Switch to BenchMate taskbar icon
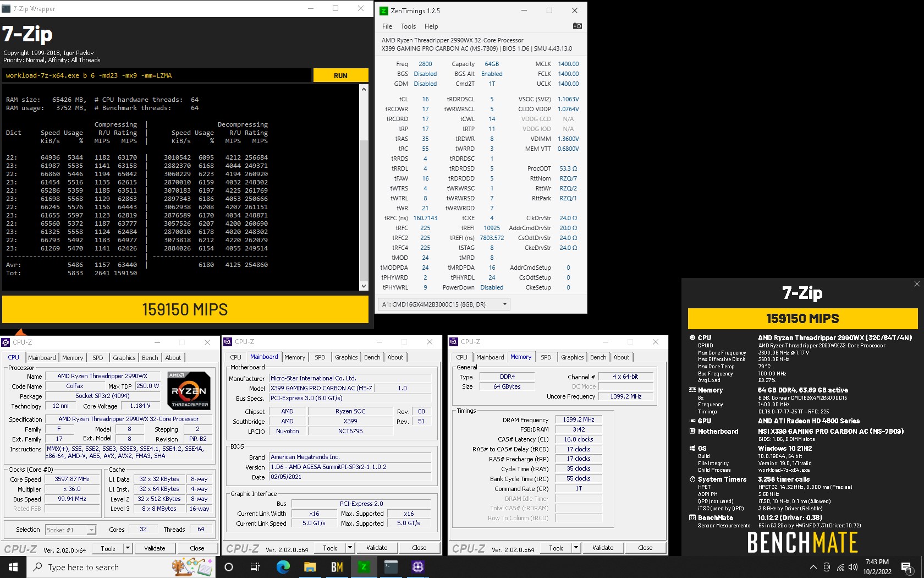 (337, 567)
